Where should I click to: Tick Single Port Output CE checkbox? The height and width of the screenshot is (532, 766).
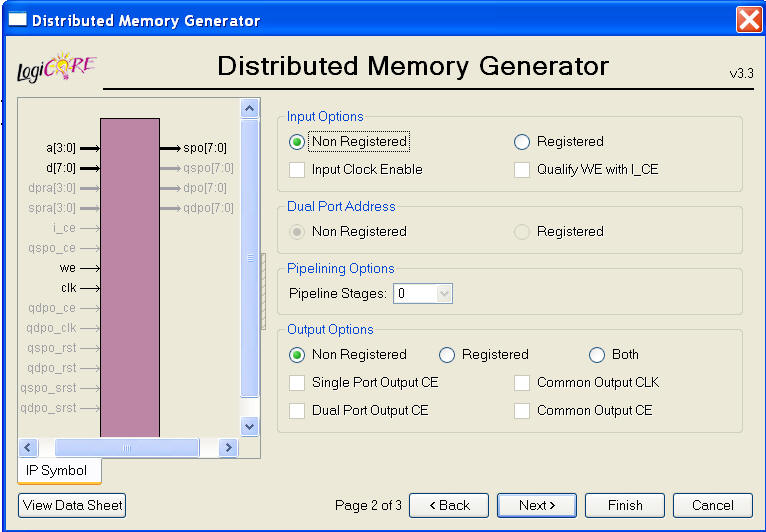[297, 383]
